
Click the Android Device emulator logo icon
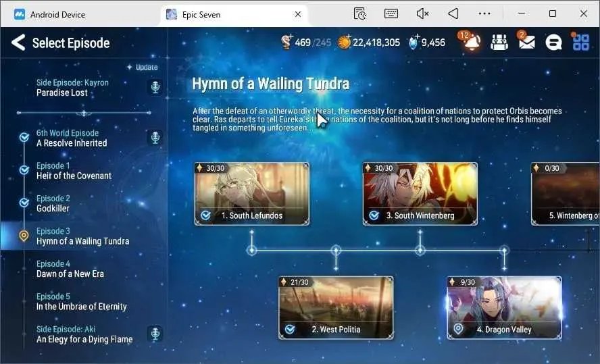(x=20, y=15)
